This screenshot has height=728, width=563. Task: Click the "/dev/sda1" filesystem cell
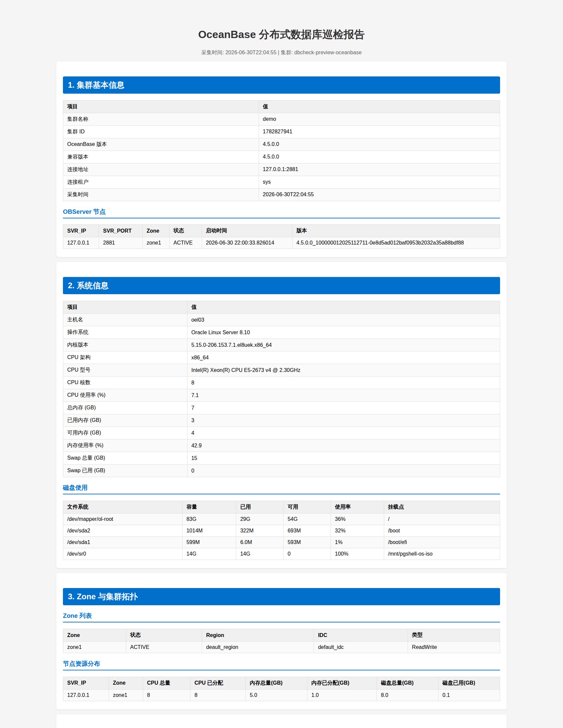click(x=79, y=542)
